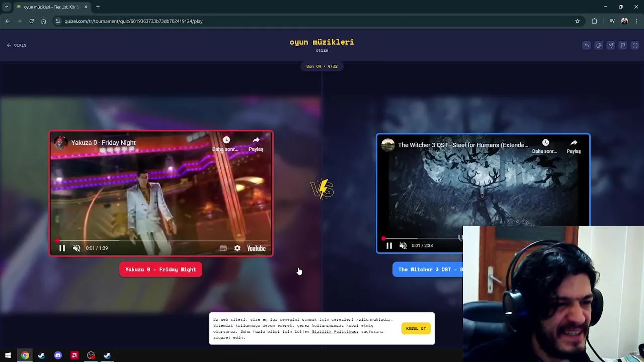The image size is (644, 362).
Task: Focus the quizel.com address bar URL
Action: [133, 21]
